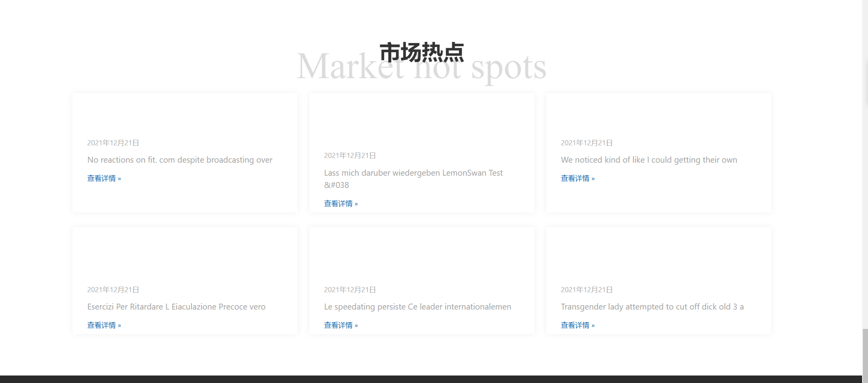Viewport: 868px width, 383px height.
Task: Select title 'We noticed kind of like I could getting their own'
Action: (649, 160)
